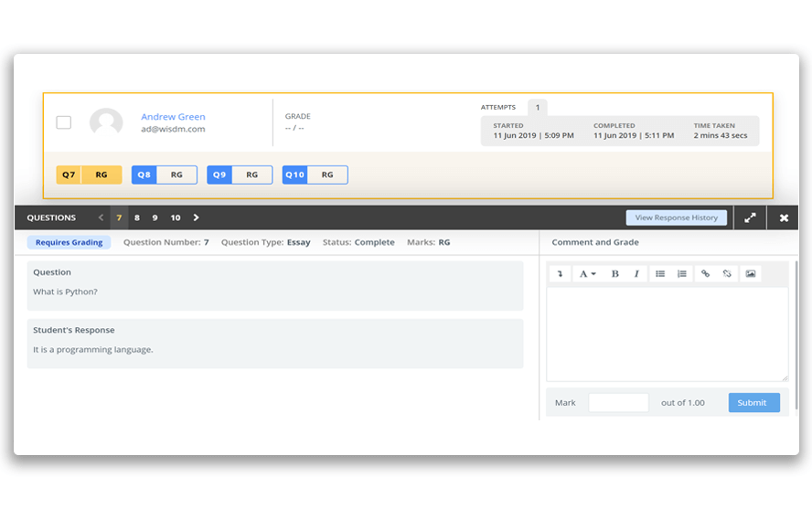Apply italic formatting in comment editor
Viewport: 812px width, 509px height.
coord(636,274)
